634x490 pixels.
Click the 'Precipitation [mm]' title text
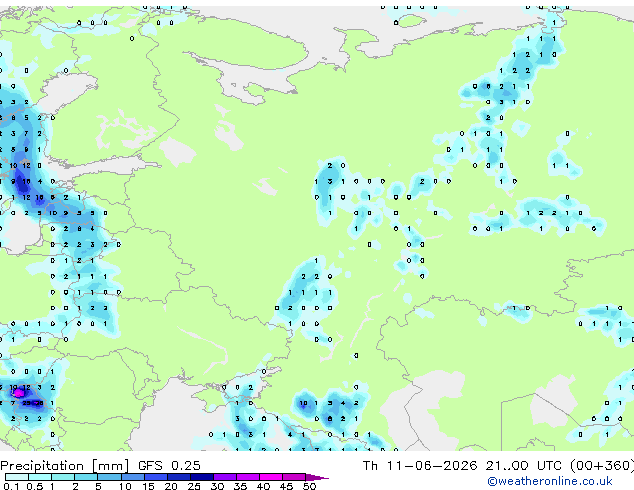pyautogui.click(x=64, y=466)
